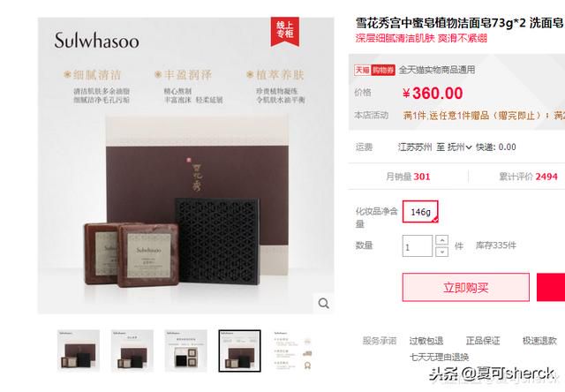Decrease quantity with the down arrow
565x392 pixels.
[x=441, y=252]
